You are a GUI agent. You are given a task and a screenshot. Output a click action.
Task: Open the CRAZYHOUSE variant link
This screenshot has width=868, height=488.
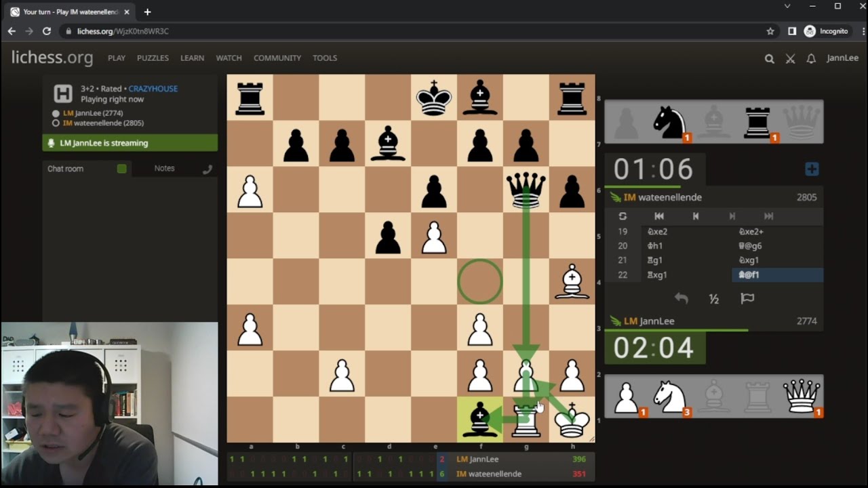click(x=153, y=89)
